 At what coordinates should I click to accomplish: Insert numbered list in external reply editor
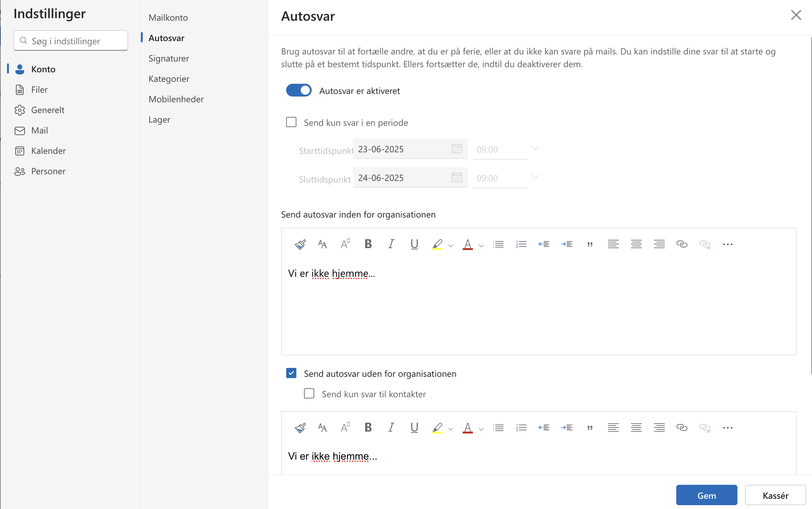pos(521,427)
